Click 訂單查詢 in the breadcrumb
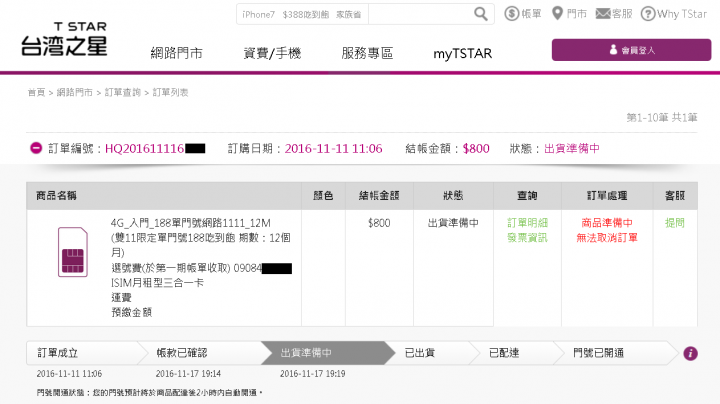Image resolution: width=720 pixels, height=404 pixels. (124, 93)
